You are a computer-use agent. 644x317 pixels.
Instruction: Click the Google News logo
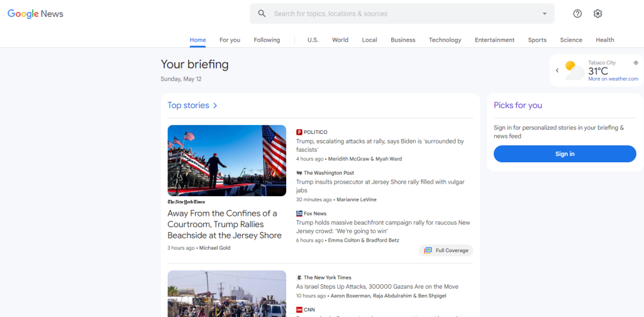pos(35,14)
